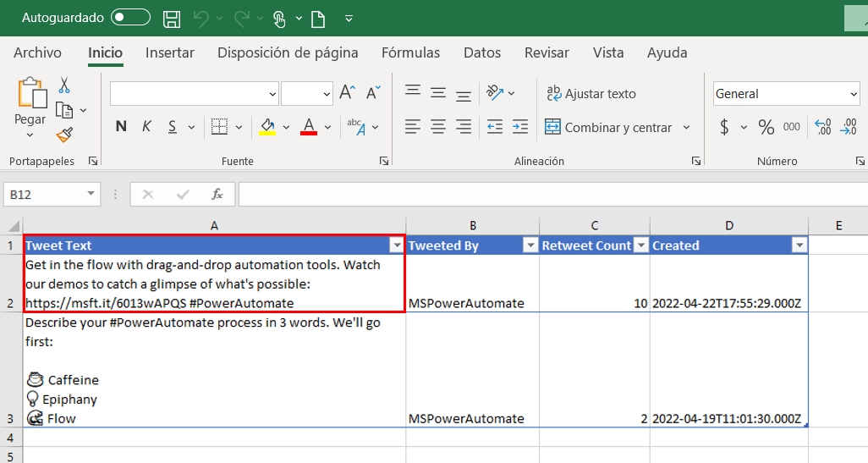The height and width of the screenshot is (463, 868).
Task: Apply the red font color
Action: [x=309, y=127]
